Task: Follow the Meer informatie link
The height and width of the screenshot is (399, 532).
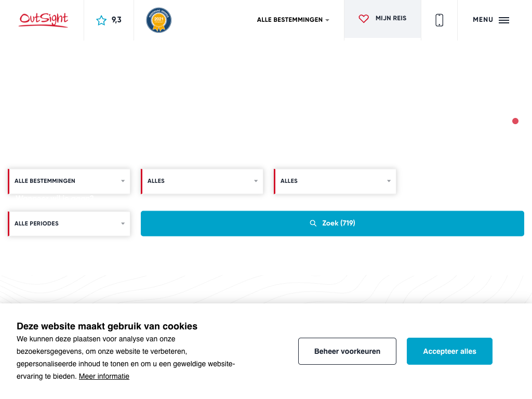Action: coord(104,376)
